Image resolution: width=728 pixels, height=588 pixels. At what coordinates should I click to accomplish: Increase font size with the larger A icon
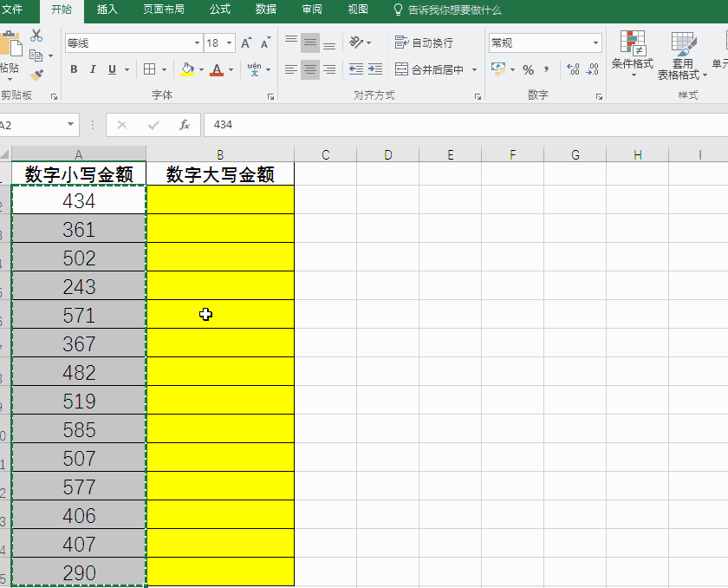(246, 43)
